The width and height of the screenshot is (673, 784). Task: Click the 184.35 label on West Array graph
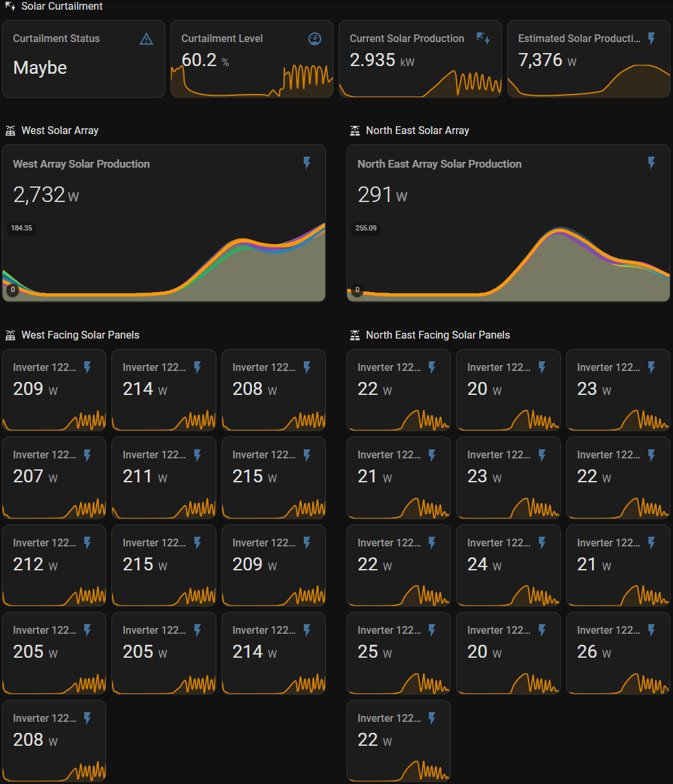21,228
